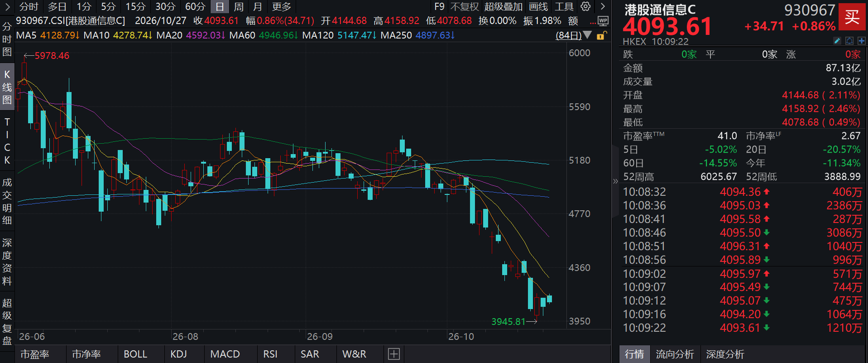Open the chart settings gear
The height and width of the screenshot is (363, 868).
(585, 6)
